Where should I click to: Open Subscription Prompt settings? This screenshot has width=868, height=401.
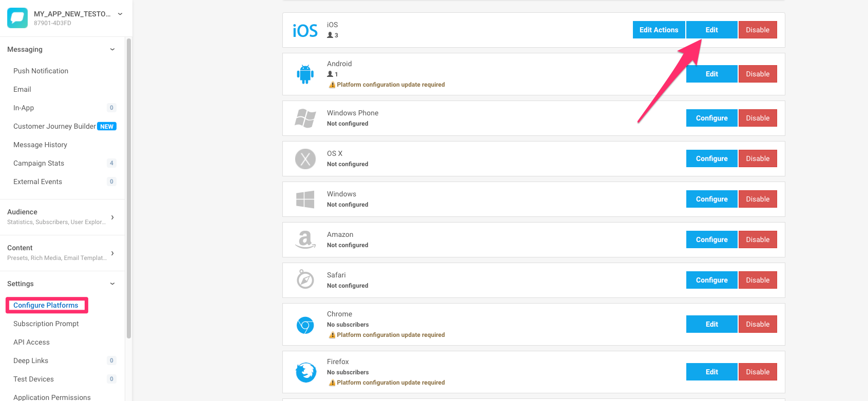(x=46, y=324)
